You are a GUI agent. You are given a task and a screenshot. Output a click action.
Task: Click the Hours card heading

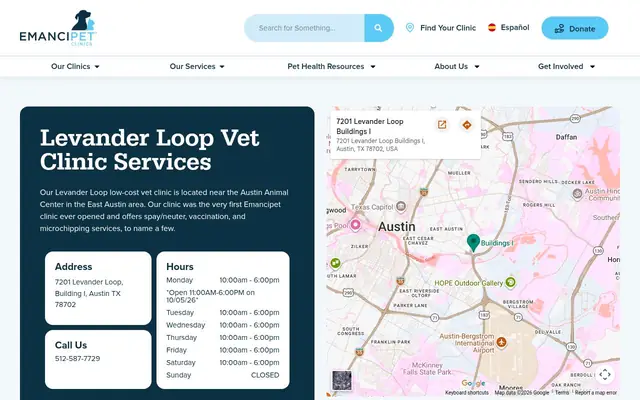coord(180,267)
